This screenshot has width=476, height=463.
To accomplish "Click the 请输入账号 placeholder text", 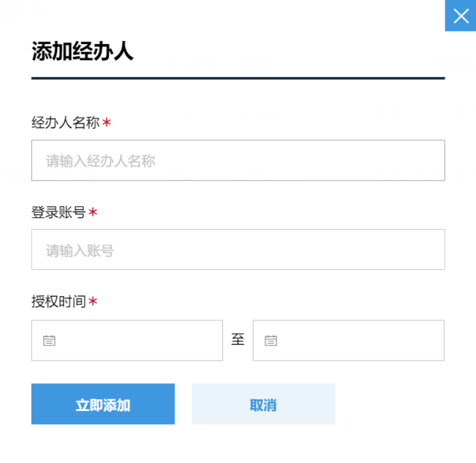I will tap(80, 251).
